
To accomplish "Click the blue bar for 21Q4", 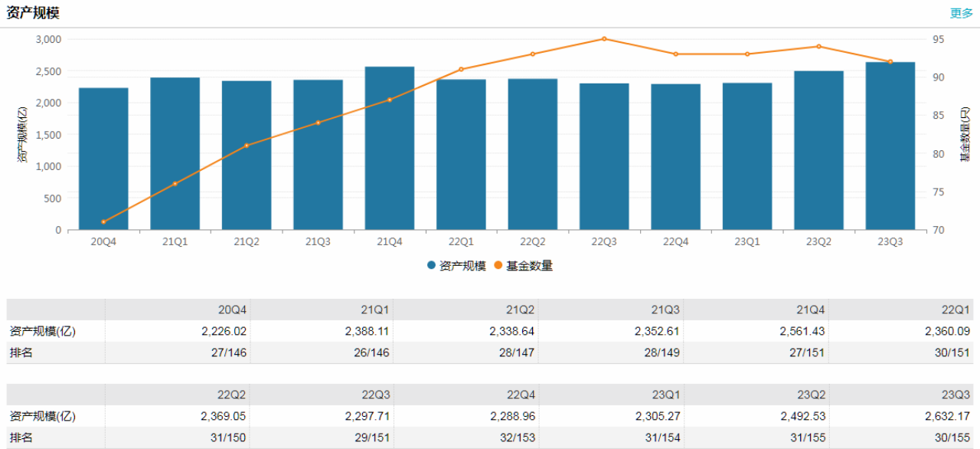I will tap(390, 149).
